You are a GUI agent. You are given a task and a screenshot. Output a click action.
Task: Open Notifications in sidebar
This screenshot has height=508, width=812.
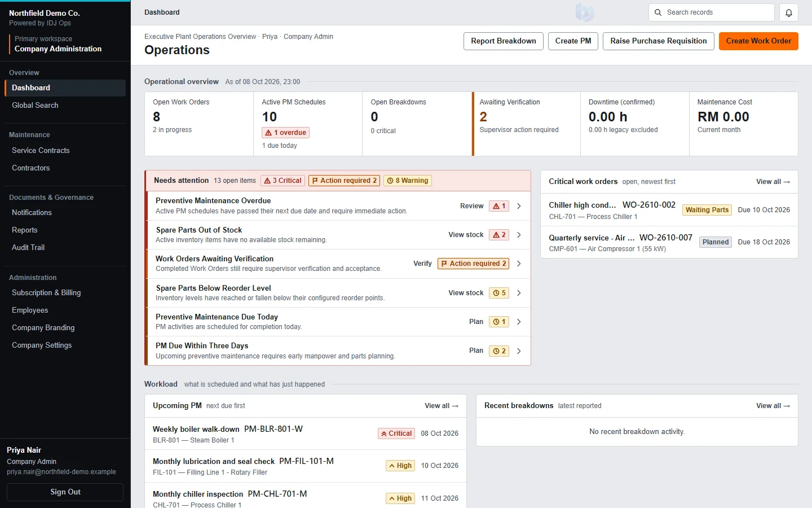coord(65,213)
